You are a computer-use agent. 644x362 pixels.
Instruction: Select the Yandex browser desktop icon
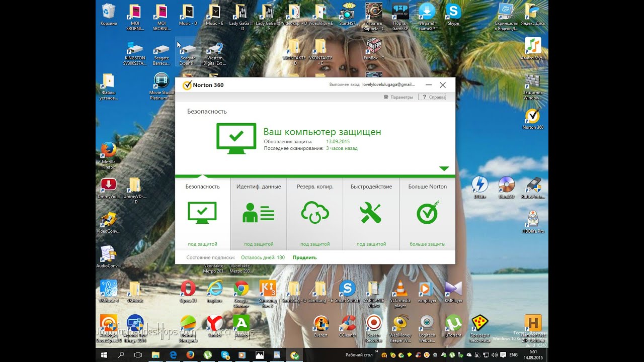(215, 326)
